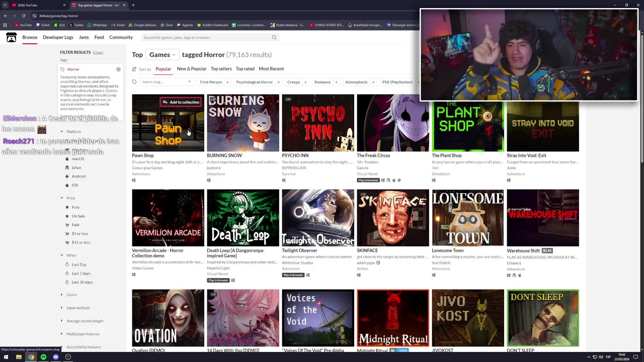Click the browser back arrow
644x362 pixels.
[5, 16]
